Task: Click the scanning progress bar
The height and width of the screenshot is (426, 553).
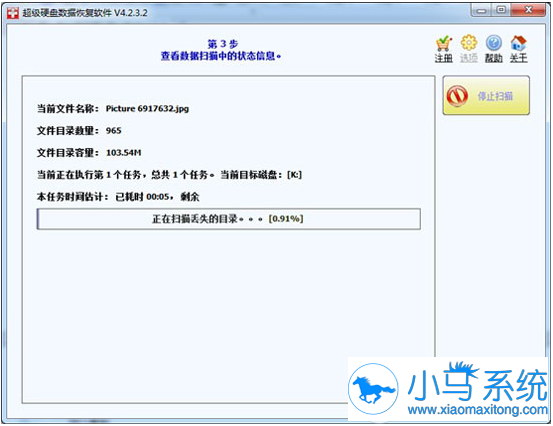Action: click(229, 219)
